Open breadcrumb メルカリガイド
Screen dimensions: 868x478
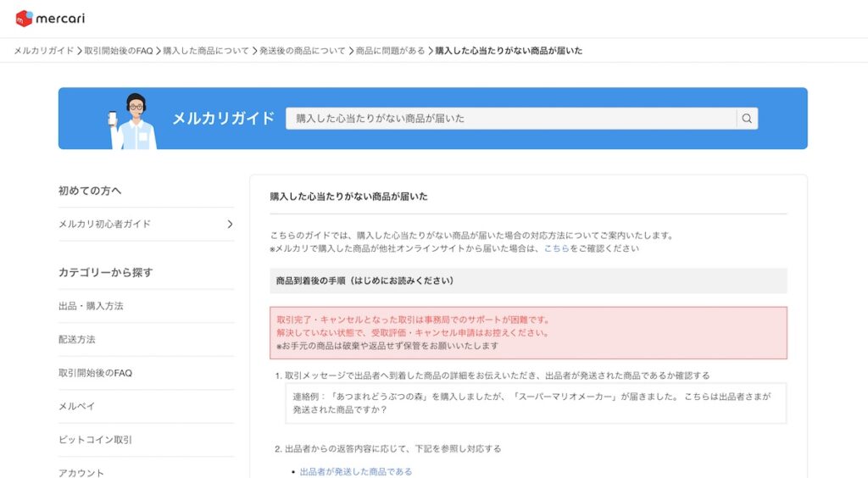(x=44, y=51)
